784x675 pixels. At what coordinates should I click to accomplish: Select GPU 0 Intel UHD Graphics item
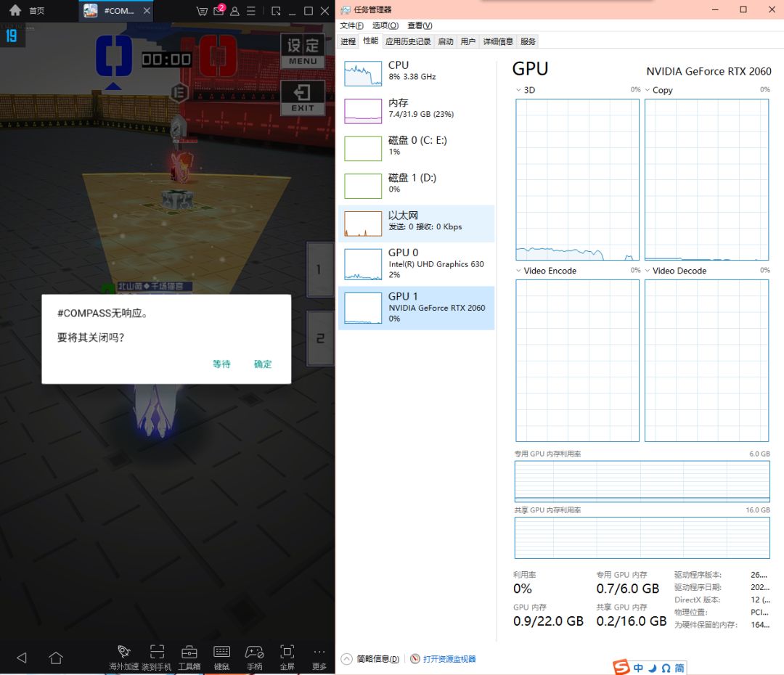pos(417,264)
